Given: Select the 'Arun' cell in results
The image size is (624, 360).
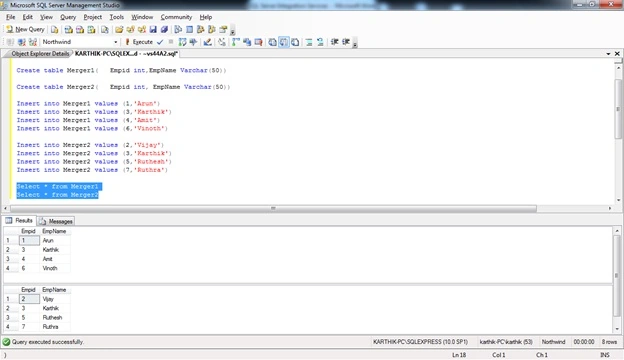Looking at the screenshot, I should tap(56, 241).
